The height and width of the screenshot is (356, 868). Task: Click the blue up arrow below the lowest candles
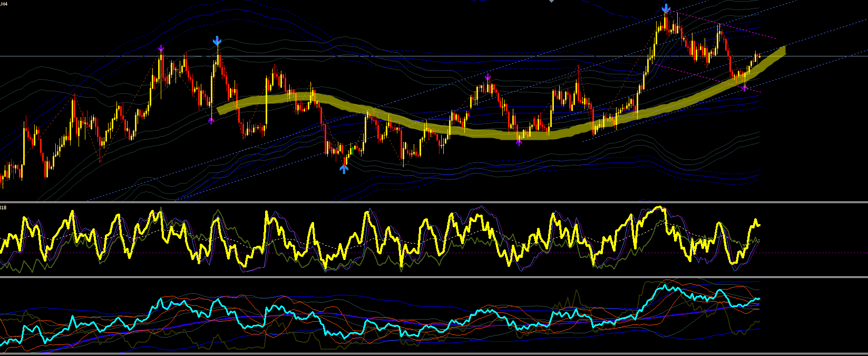(x=344, y=169)
